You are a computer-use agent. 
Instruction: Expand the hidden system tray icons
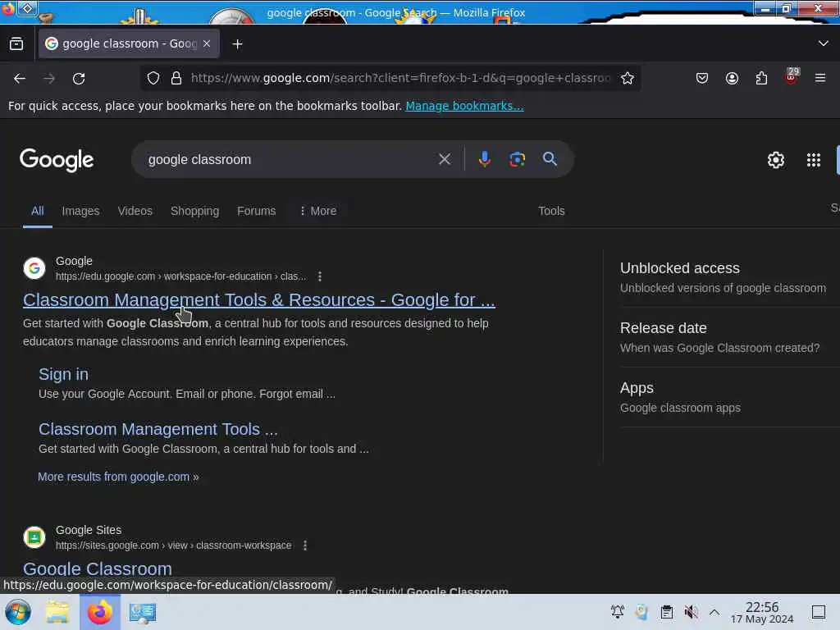pyautogui.click(x=714, y=612)
